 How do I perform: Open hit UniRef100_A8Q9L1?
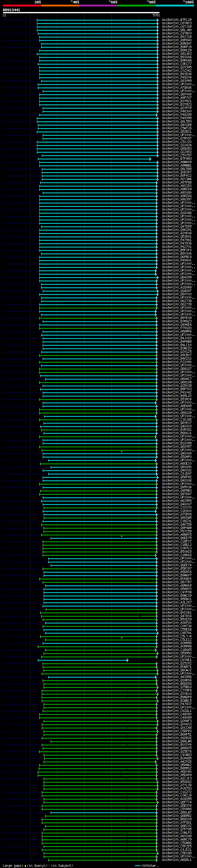(177, 860)
